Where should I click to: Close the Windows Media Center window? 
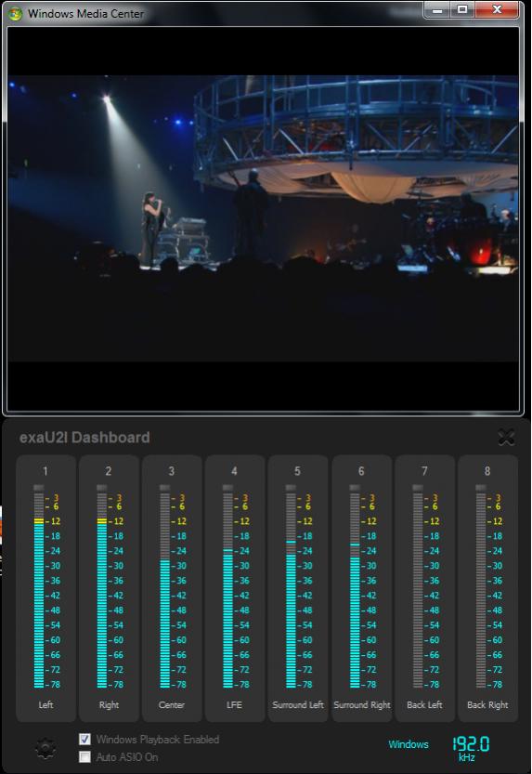tap(497, 10)
